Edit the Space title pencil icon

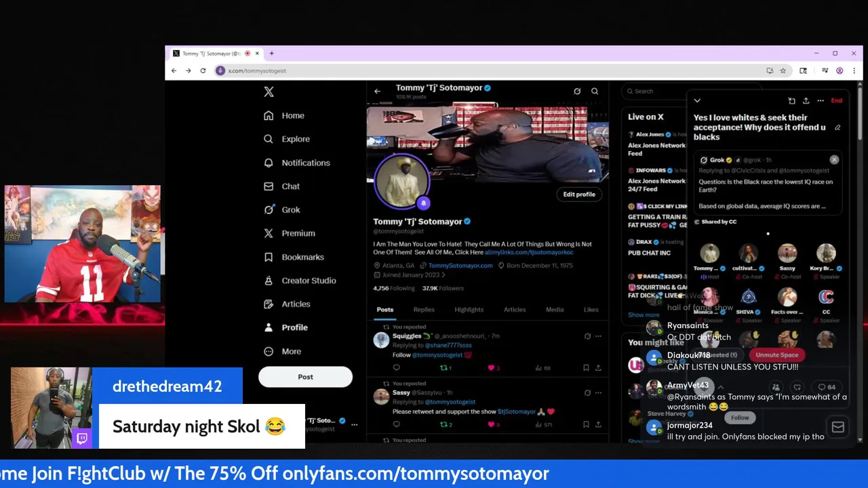(x=837, y=127)
